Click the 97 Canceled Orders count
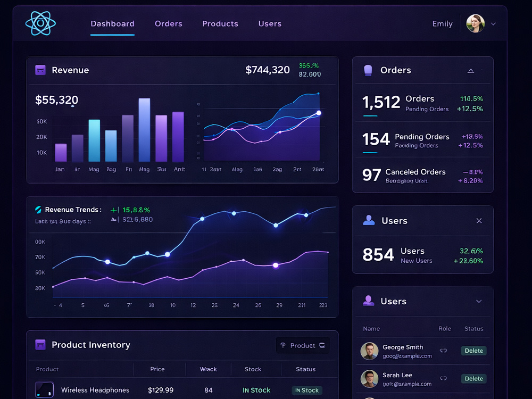This screenshot has width=532, height=399. [371, 174]
